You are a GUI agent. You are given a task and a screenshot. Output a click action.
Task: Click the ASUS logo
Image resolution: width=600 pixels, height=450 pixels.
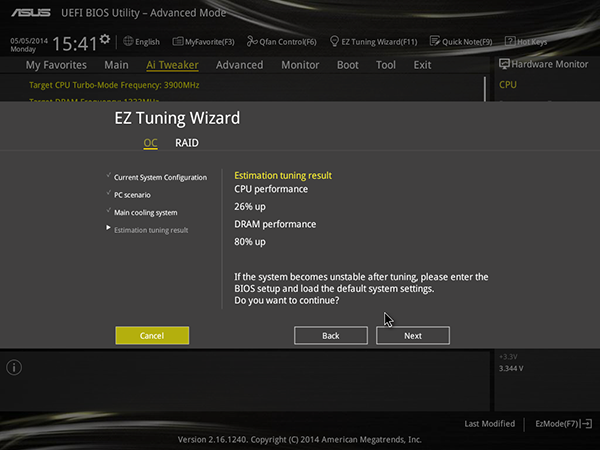[31, 13]
